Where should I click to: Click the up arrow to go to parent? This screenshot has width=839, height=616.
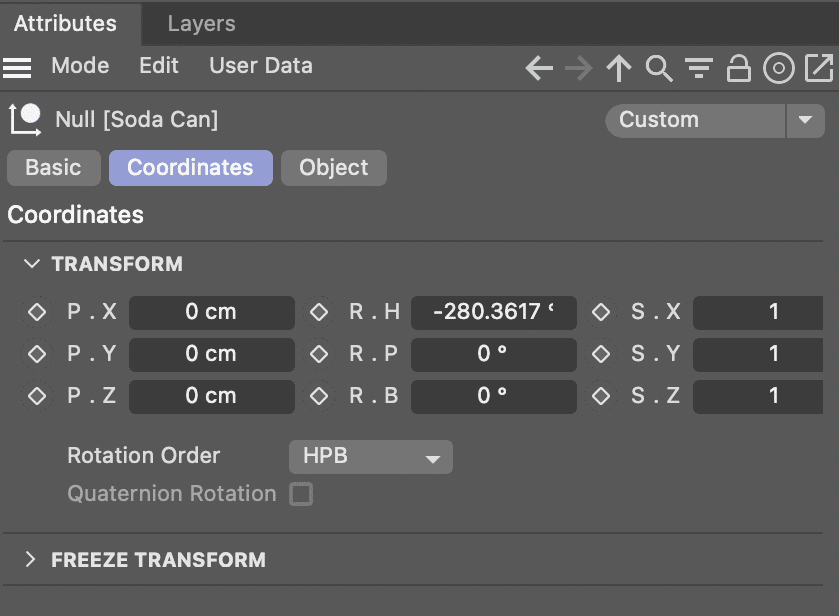(x=618, y=68)
